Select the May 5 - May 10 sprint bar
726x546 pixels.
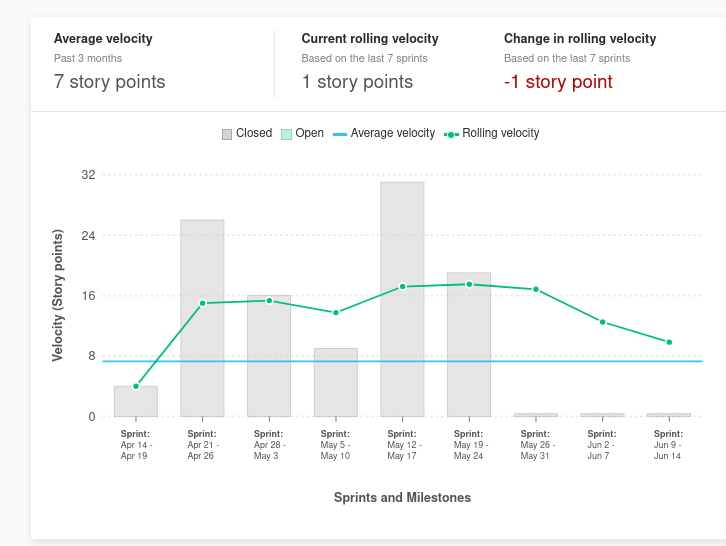335,383
